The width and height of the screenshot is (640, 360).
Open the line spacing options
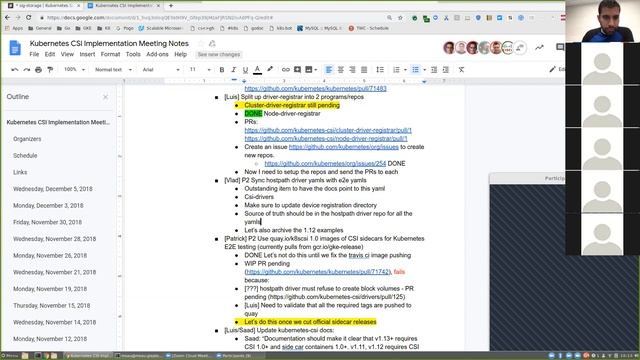coord(380,70)
